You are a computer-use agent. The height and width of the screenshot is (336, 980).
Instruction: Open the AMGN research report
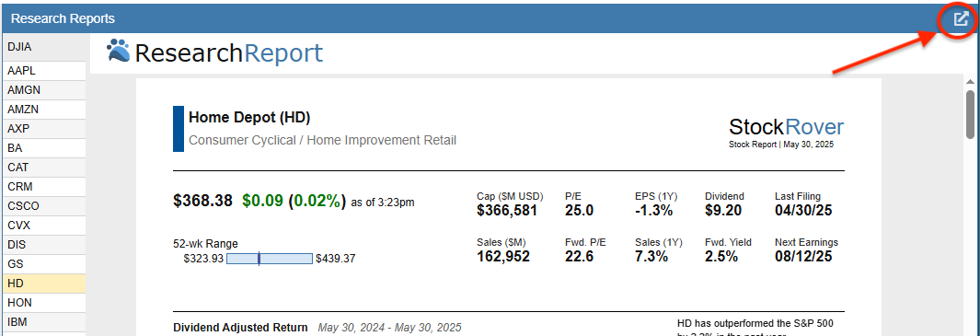[44, 90]
